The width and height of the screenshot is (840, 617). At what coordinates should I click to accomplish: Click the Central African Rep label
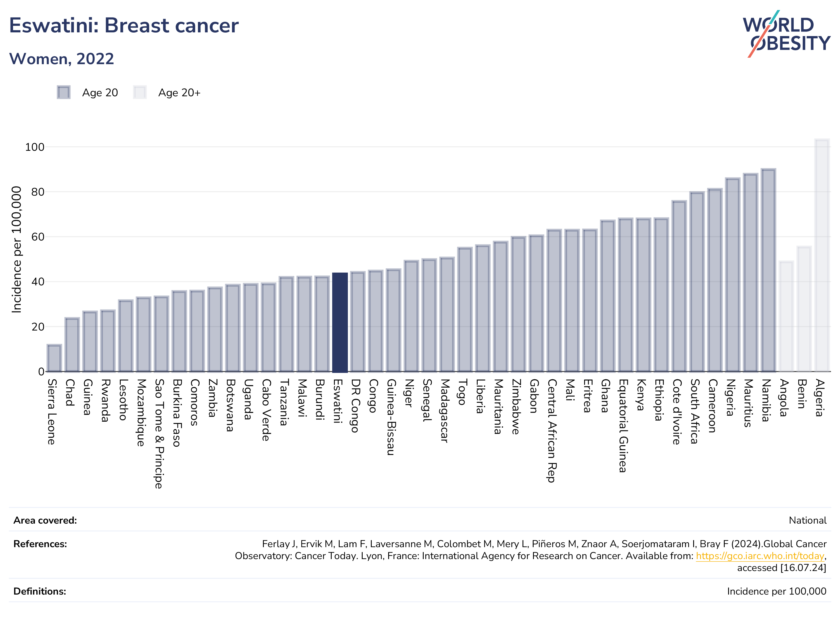552,431
